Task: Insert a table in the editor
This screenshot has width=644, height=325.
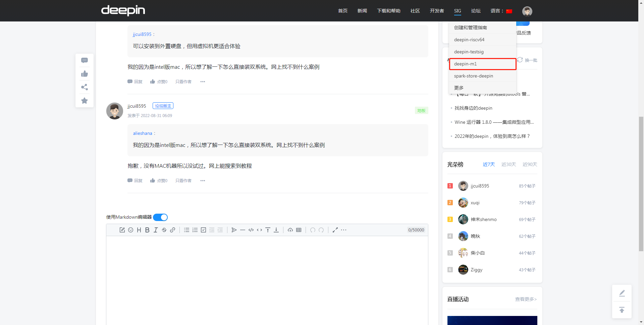Action: tap(299, 230)
